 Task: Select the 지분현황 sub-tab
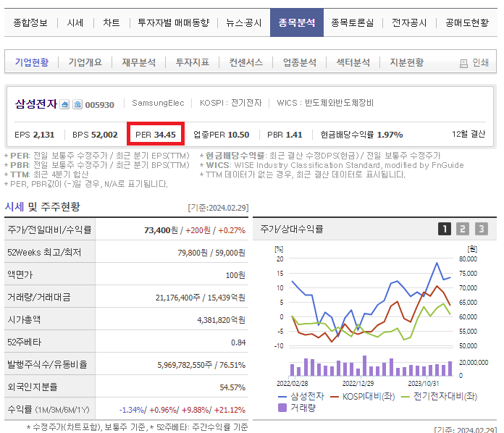(407, 62)
